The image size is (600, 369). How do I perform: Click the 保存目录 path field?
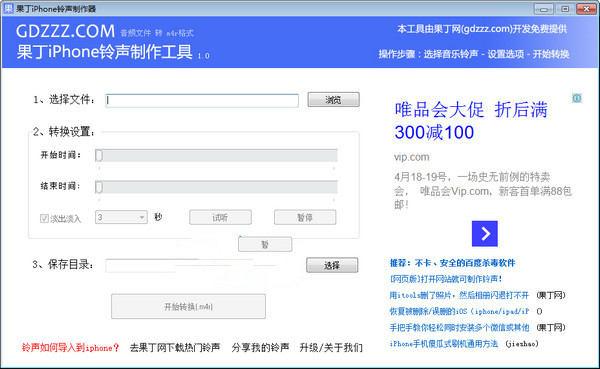click(202, 266)
